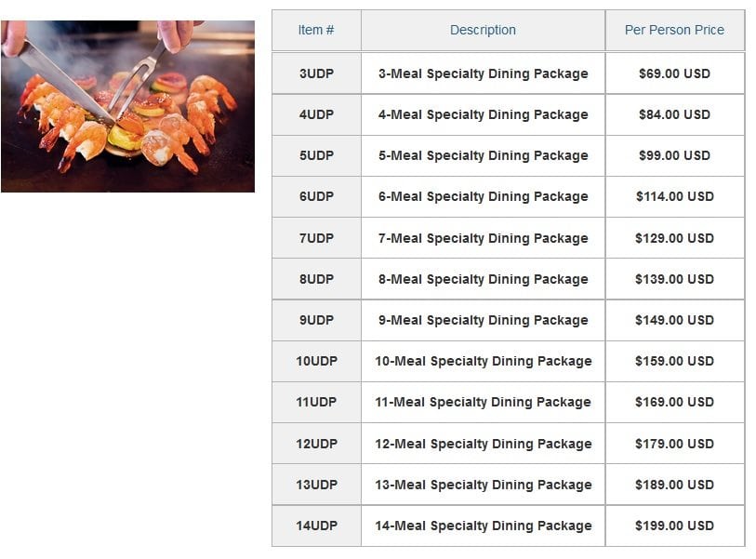This screenshot has width=756, height=559.
Task: Click 4-Meal Specialty Dining Package description
Action: coord(484,114)
